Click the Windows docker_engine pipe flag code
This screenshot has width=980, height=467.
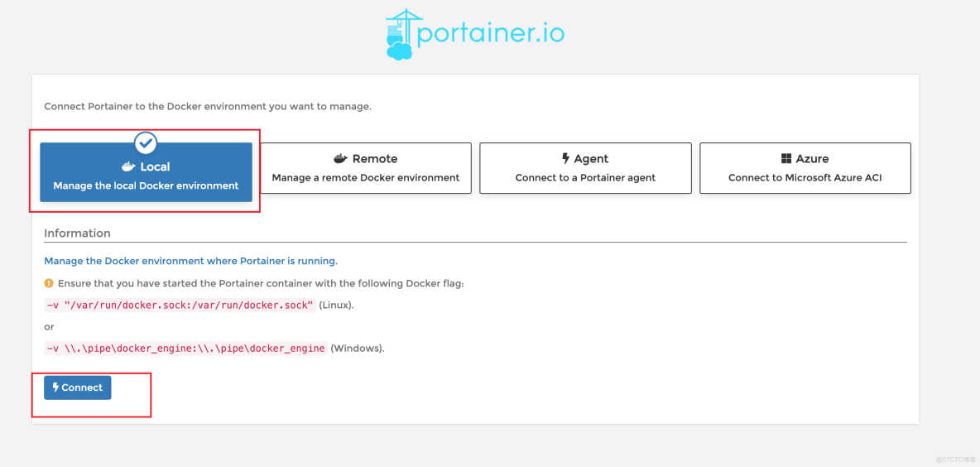tap(185, 349)
